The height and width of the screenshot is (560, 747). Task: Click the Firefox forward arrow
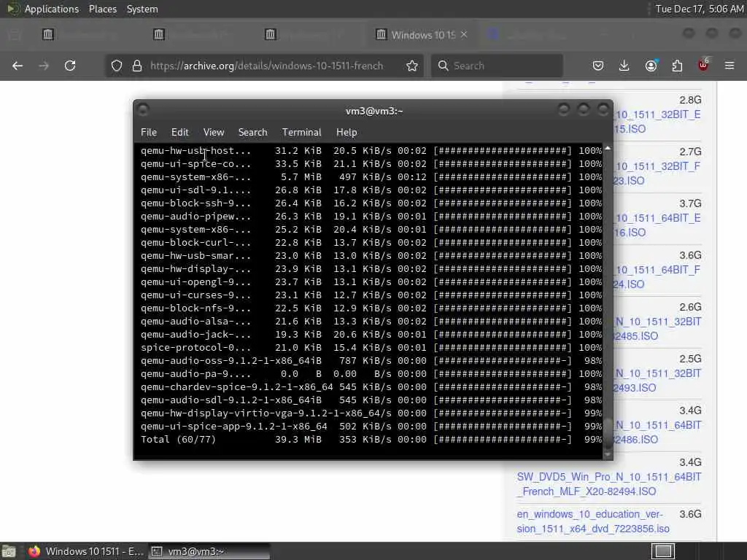pos(44,66)
